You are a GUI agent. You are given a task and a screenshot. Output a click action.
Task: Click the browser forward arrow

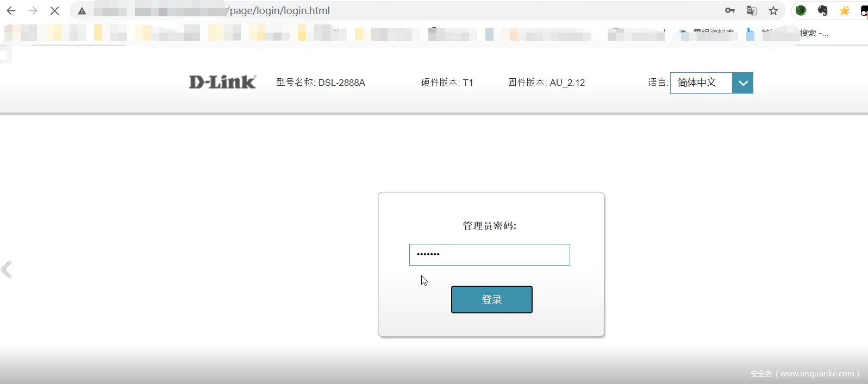pyautogui.click(x=33, y=11)
